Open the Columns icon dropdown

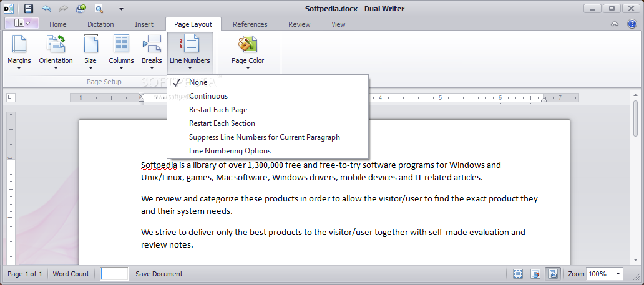tap(121, 52)
